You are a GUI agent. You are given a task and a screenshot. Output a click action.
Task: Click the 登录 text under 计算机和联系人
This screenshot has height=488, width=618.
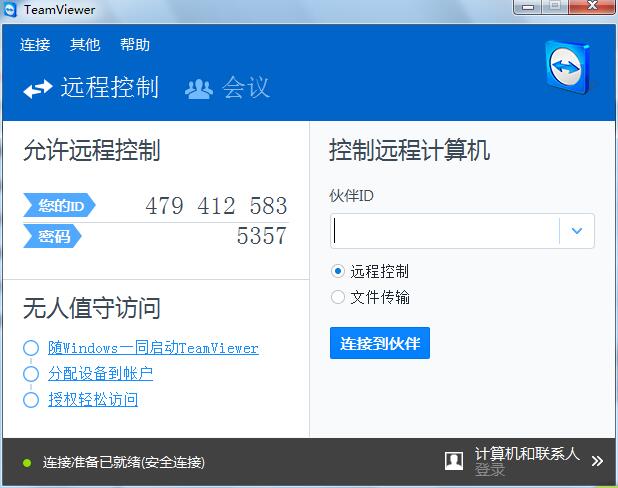(490, 470)
